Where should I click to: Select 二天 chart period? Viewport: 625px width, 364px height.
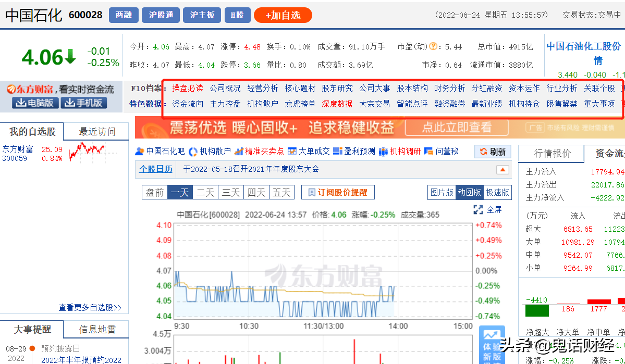point(205,192)
